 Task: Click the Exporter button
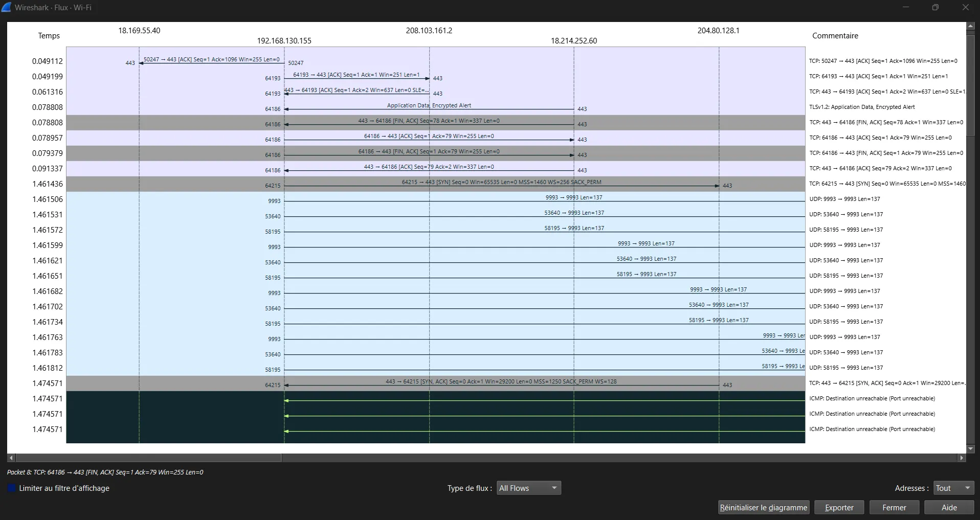click(839, 508)
